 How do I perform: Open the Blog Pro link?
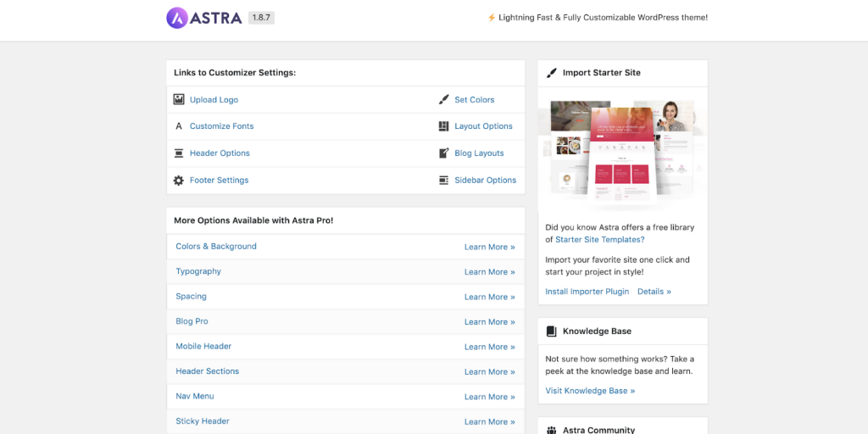pyautogui.click(x=192, y=321)
